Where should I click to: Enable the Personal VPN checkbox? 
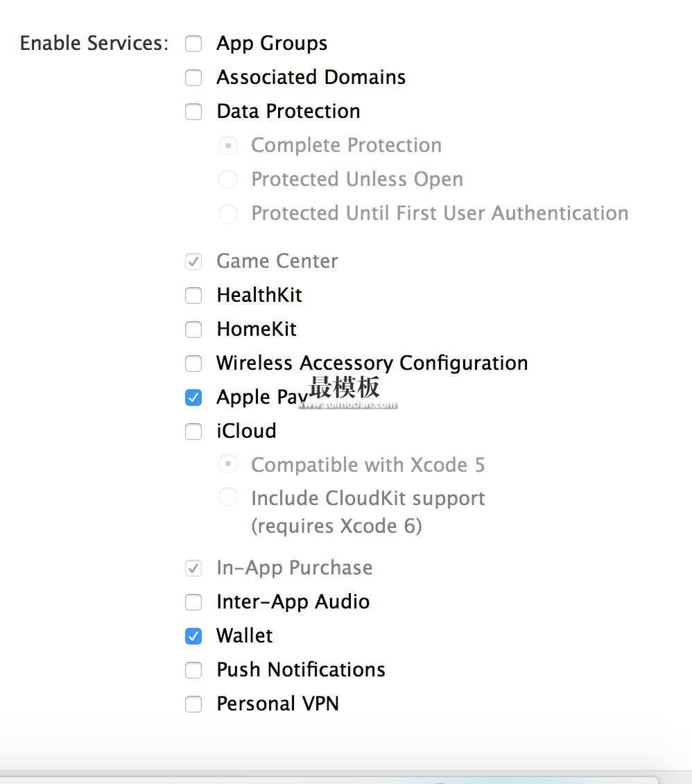click(x=193, y=704)
